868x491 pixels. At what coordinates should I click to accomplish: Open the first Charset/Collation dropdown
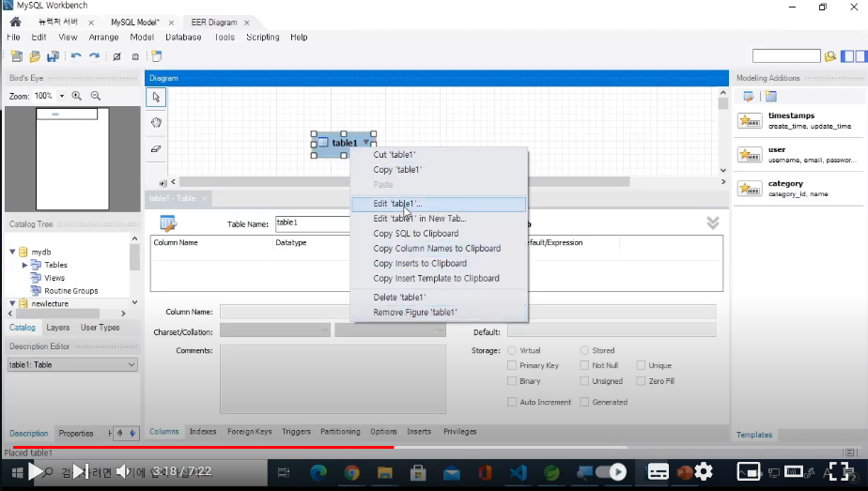(275, 330)
